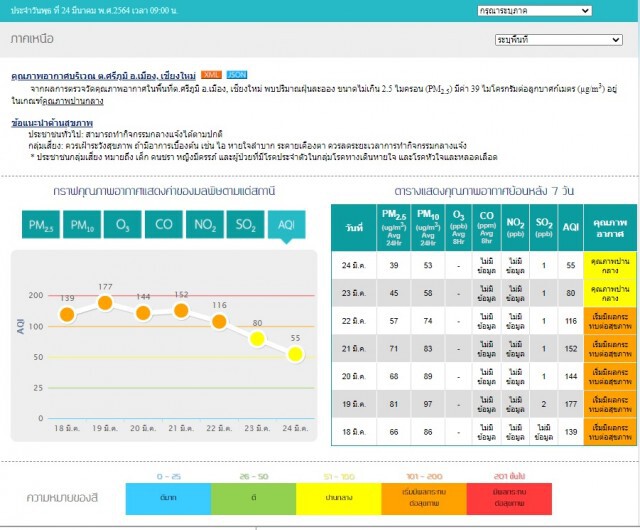640x530 pixels.
Task: Open the area selection dropdown below region
Action: pyautogui.click(x=558, y=40)
